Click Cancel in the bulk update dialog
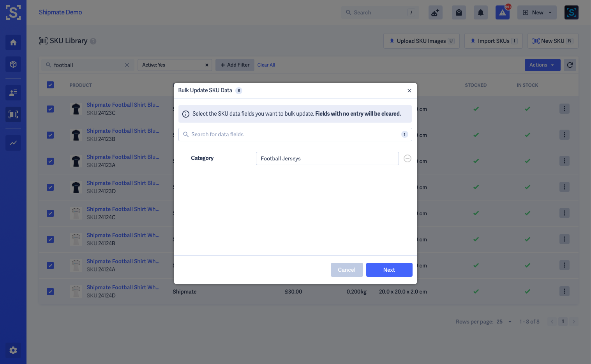Image resolution: width=591 pixels, height=364 pixels. (x=347, y=270)
